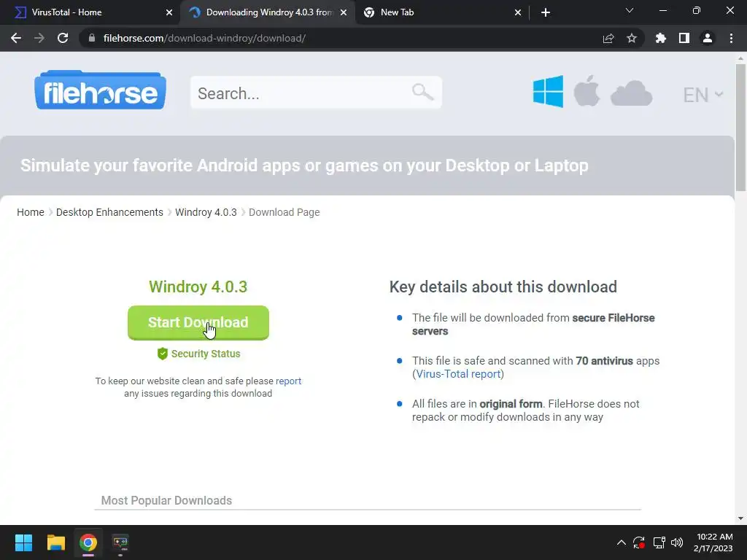The image size is (747, 560).
Task: Click the share page icon
Action: (x=608, y=38)
